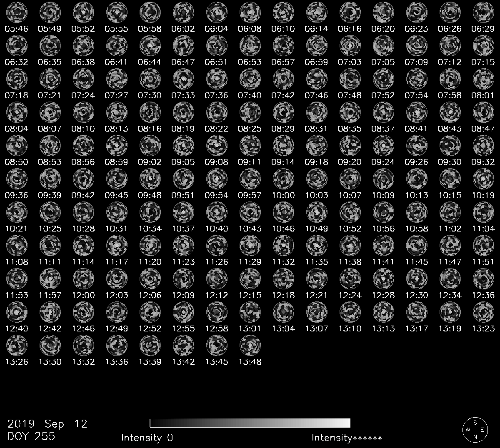The height and width of the screenshot is (448, 500).
Task: Select the 07:15 scan thumbnail
Action: 483,45
